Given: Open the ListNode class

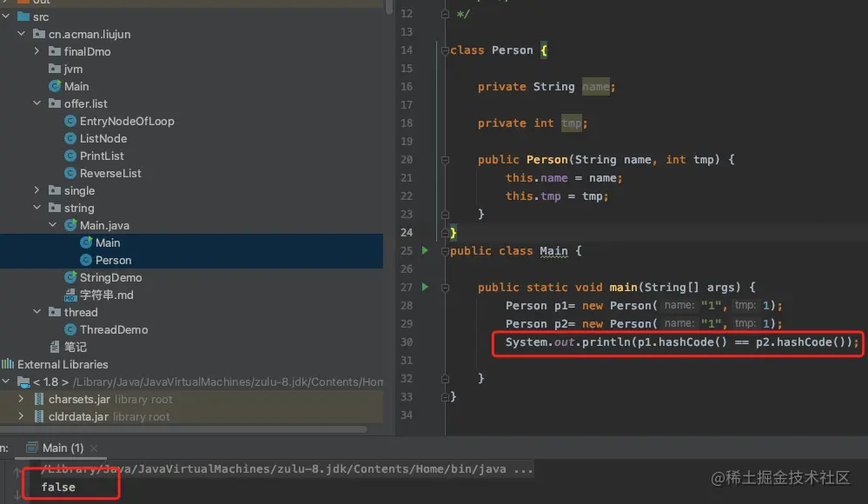Looking at the screenshot, I should tap(103, 138).
